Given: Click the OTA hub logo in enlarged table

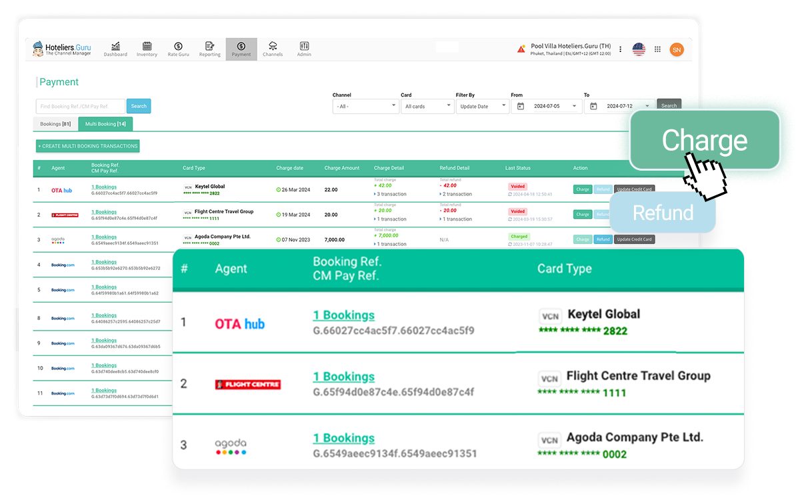Looking at the screenshot, I should [239, 324].
